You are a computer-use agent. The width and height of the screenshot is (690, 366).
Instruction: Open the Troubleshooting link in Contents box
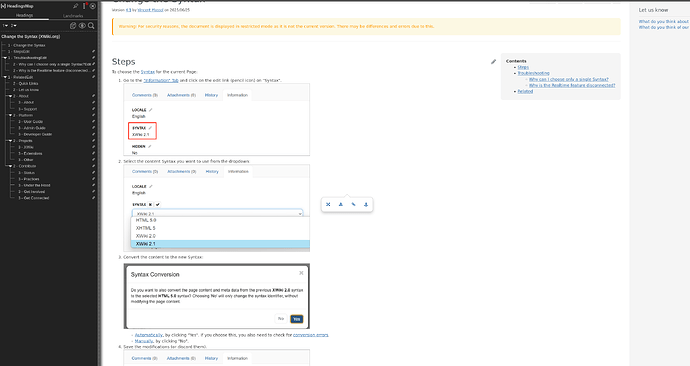click(x=533, y=73)
